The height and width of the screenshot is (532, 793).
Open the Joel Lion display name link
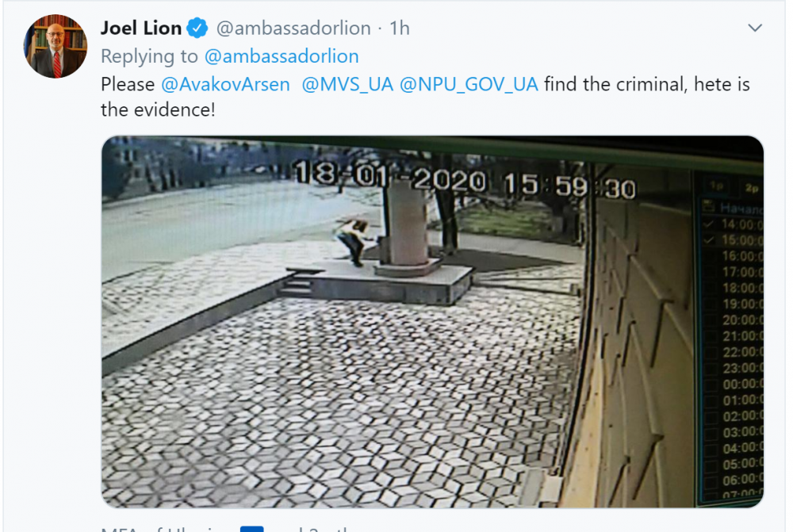click(141, 29)
